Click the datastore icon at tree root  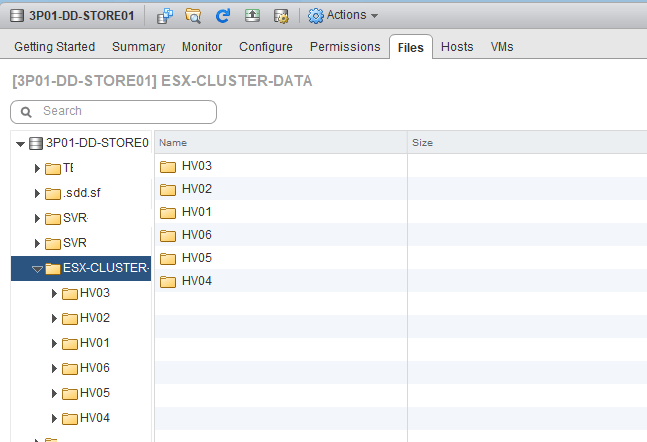coord(36,143)
